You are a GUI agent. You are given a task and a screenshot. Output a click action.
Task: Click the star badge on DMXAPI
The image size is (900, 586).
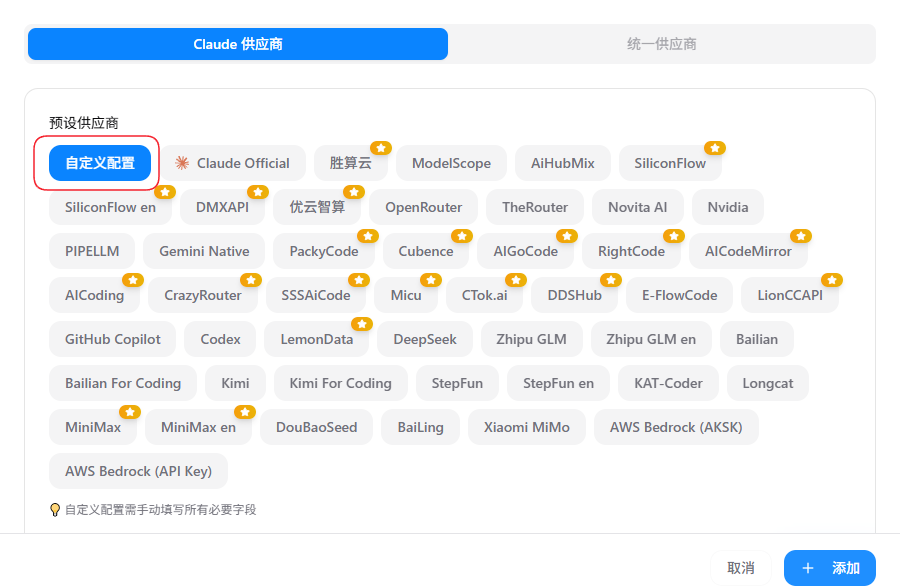pyautogui.click(x=258, y=192)
